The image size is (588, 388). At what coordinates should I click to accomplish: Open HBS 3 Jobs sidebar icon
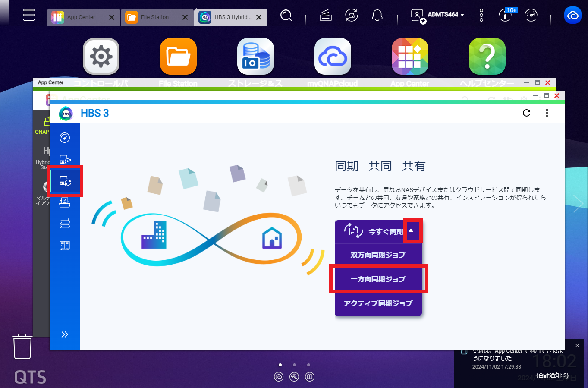65,202
